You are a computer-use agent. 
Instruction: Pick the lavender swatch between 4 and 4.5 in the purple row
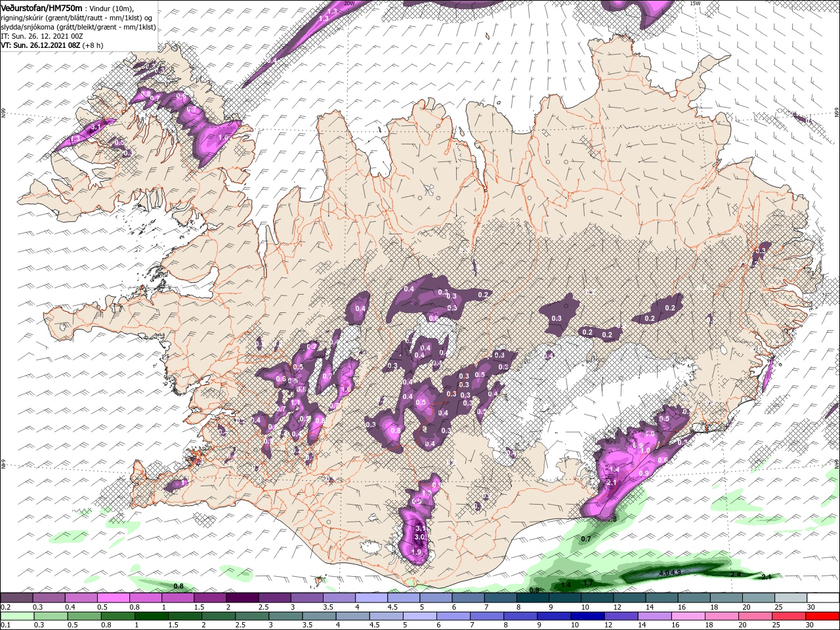pyautogui.click(x=370, y=598)
